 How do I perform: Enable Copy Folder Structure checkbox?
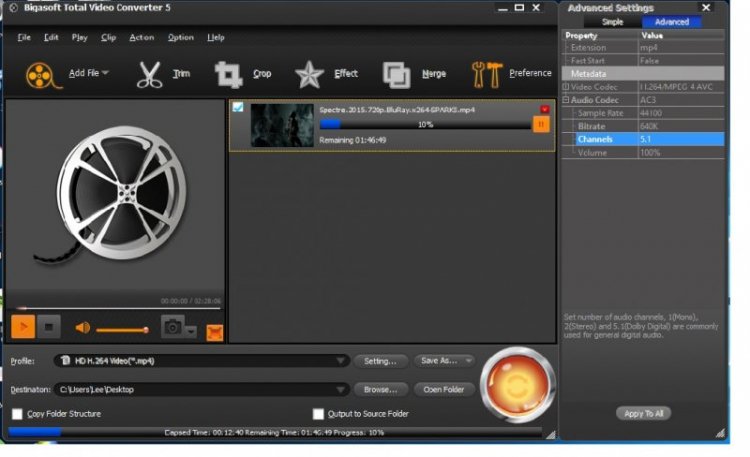[x=17, y=414]
